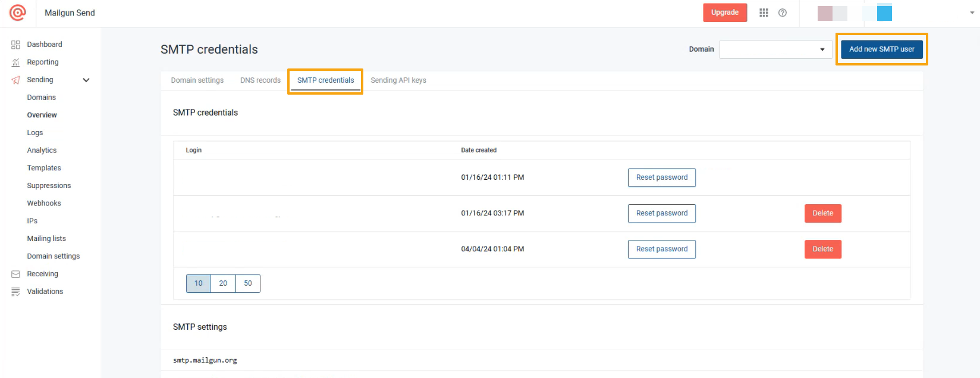Switch to the Sending API keys tab
Screen dimensions: 980x378
coord(398,80)
